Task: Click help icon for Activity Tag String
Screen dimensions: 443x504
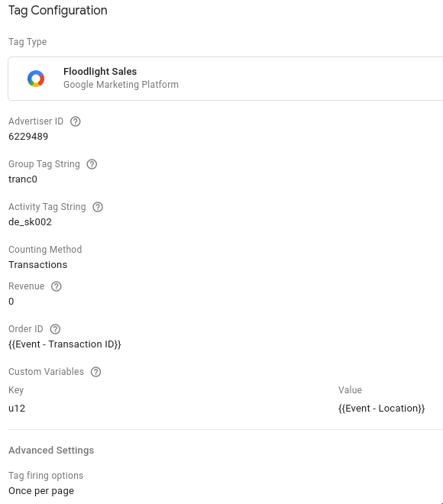Action: tap(98, 207)
